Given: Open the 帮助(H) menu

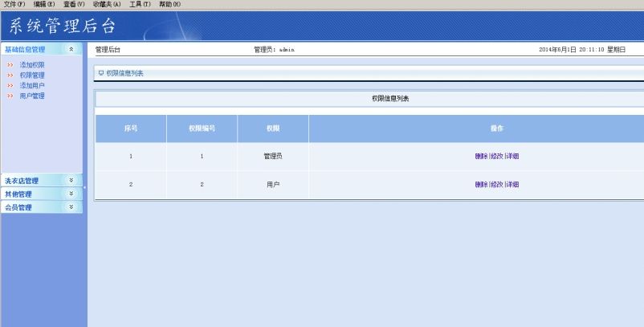Looking at the screenshot, I should point(169,4).
